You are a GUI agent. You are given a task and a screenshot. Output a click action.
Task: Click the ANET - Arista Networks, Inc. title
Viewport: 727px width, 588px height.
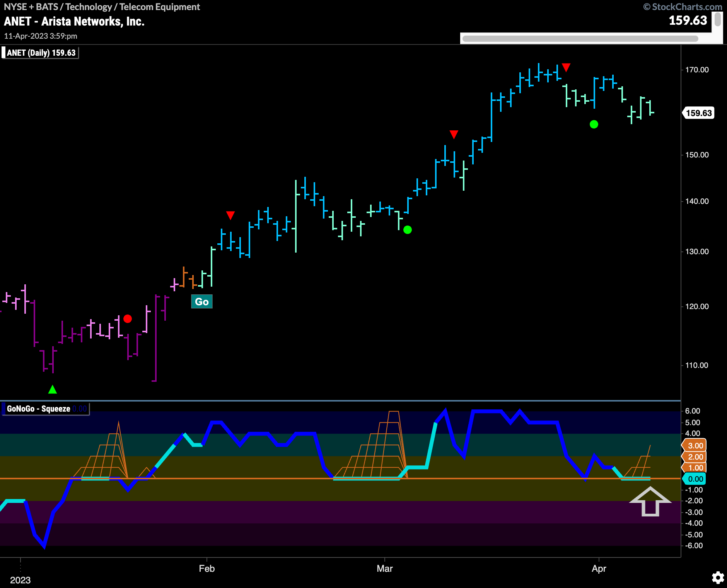74,21
